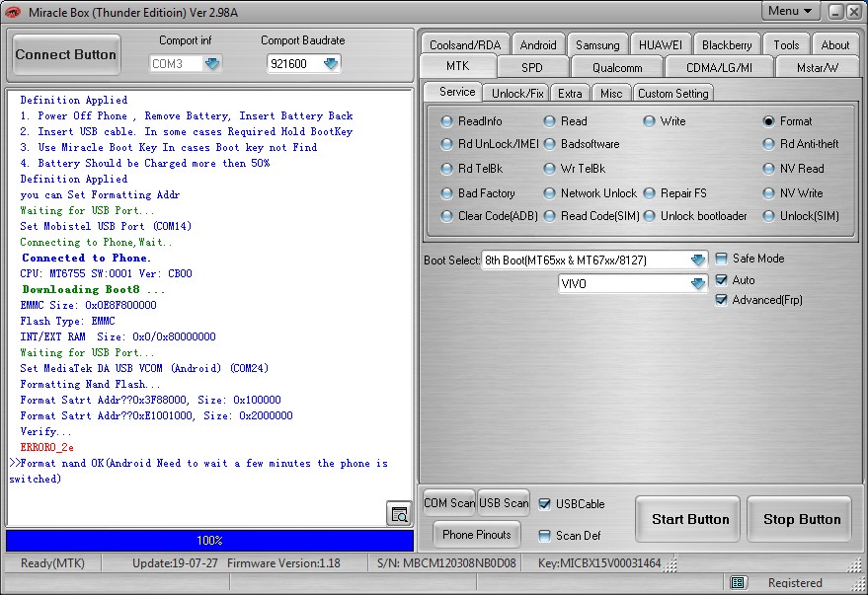
Task: Toggle the USBCable checkbox
Action: click(x=544, y=504)
